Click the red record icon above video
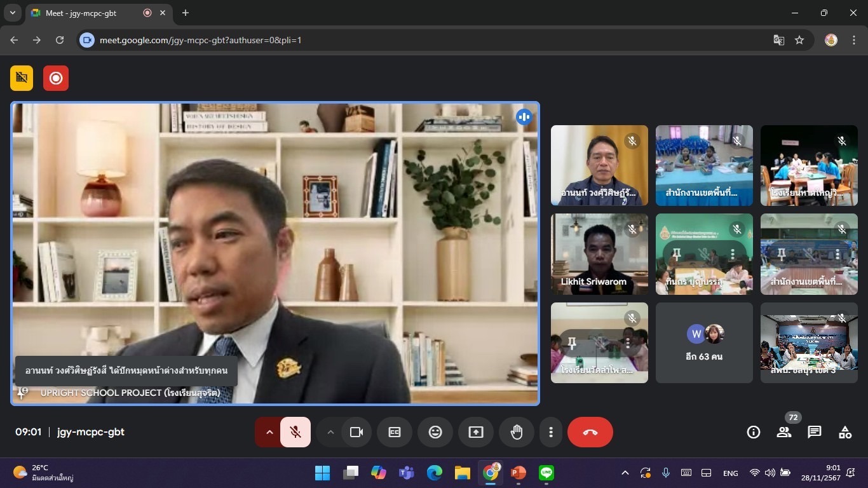 56,78
